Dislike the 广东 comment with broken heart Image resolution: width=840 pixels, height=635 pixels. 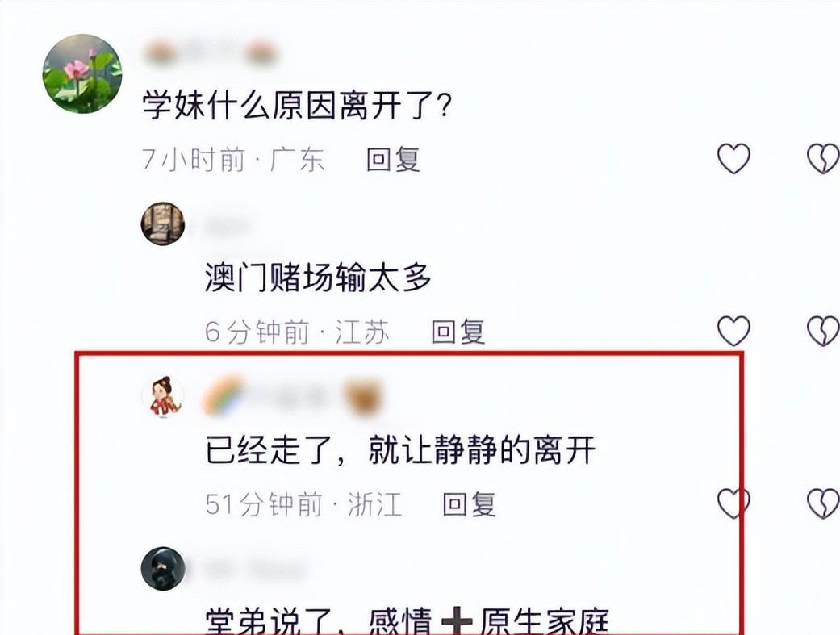pyautogui.click(x=823, y=159)
